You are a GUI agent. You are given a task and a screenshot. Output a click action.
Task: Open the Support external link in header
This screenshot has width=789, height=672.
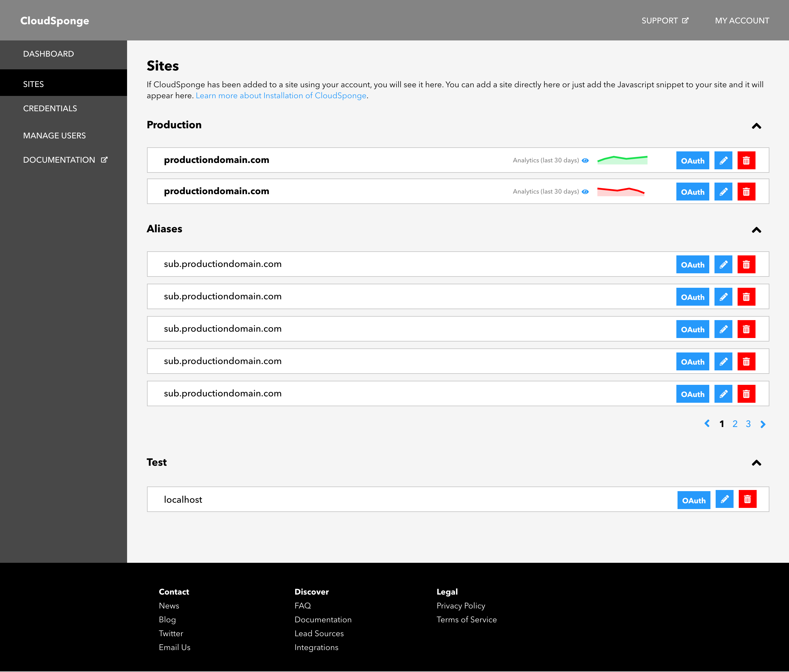[665, 21]
